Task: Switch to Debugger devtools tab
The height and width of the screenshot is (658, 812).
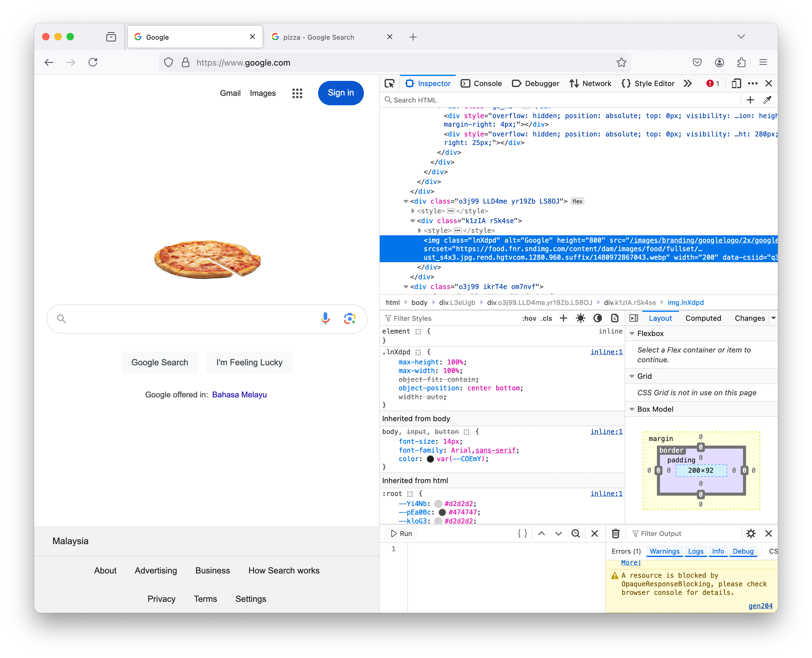Action: click(x=535, y=83)
